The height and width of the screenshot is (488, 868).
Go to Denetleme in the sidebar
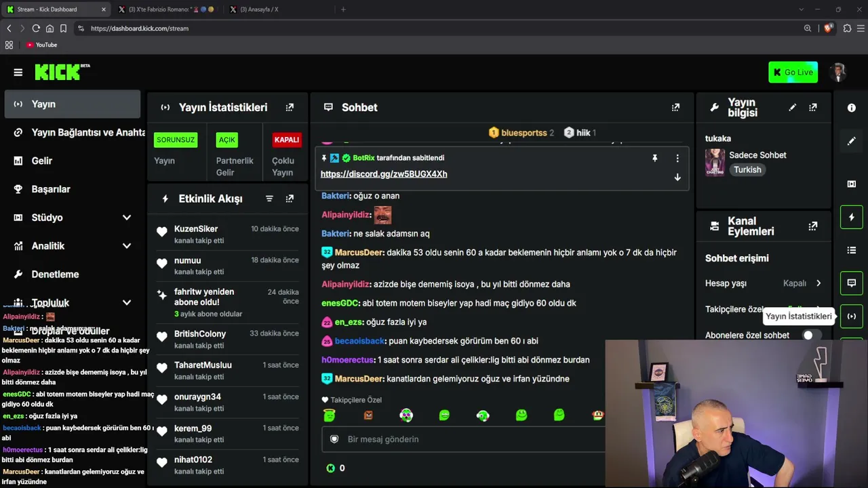pyautogui.click(x=73, y=274)
